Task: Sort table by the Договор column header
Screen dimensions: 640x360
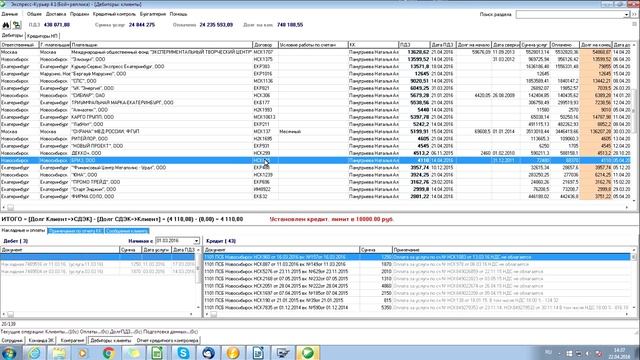Action: (265, 44)
